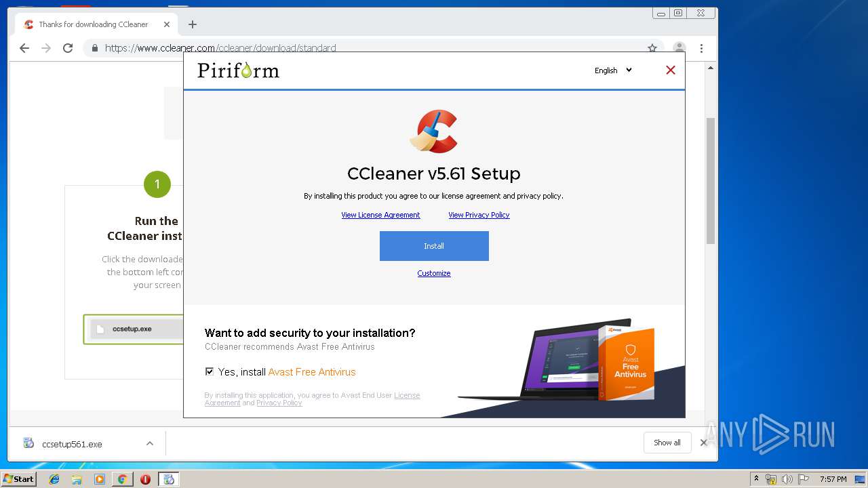Open the Customize install options link

(434, 273)
